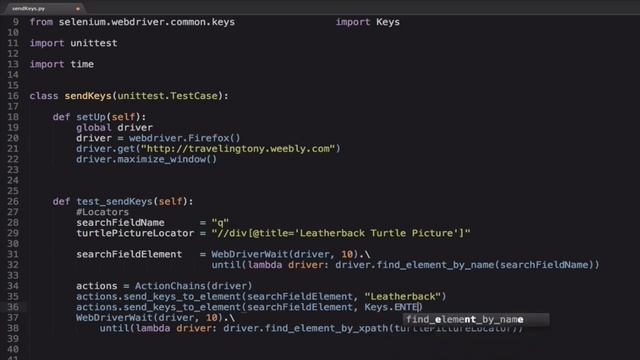This screenshot has width=640, height=360.
Task: Click 'WebDriverWait' on line 37
Action: tap(114, 318)
